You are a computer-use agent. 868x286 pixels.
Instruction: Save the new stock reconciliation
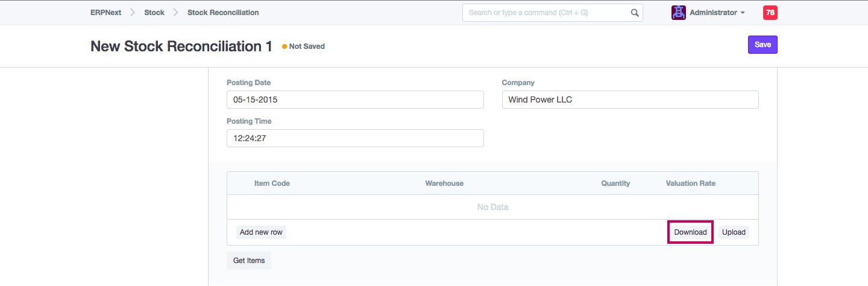point(763,45)
